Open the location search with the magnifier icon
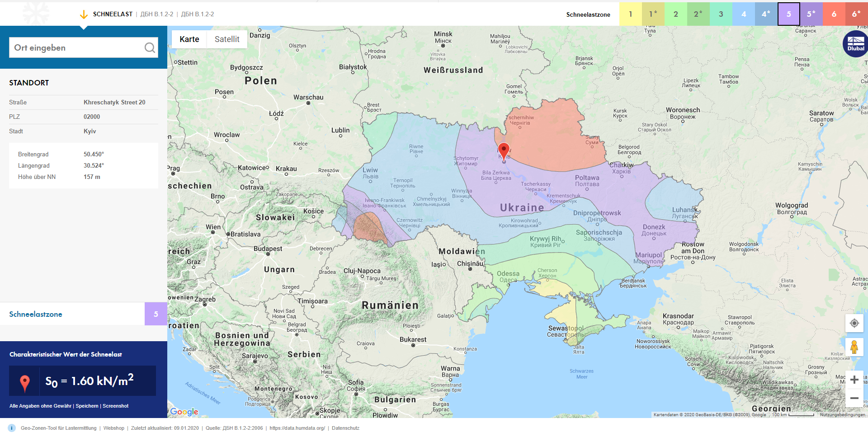 pyautogui.click(x=149, y=47)
